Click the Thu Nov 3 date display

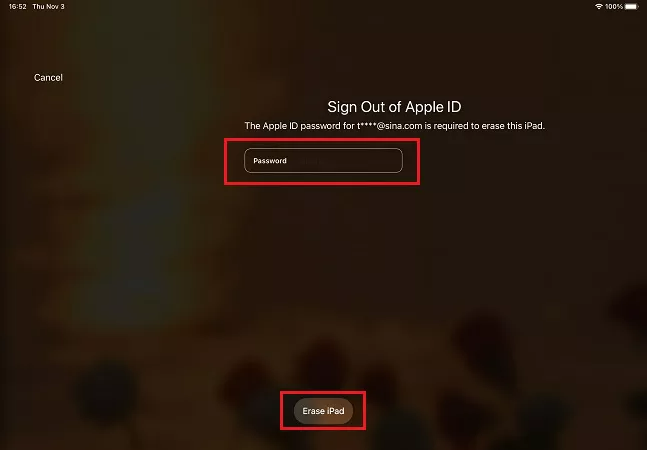point(48,7)
